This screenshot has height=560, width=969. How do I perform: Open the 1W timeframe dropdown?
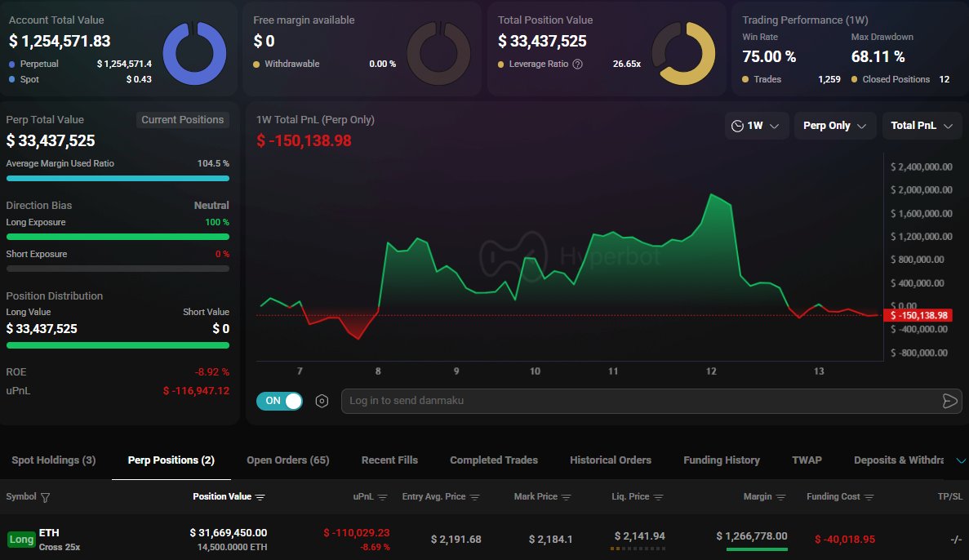pyautogui.click(x=758, y=126)
